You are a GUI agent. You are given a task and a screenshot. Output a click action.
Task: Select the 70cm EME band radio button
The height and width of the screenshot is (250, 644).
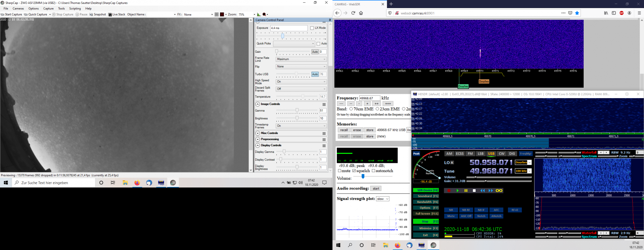pyautogui.click(x=351, y=109)
